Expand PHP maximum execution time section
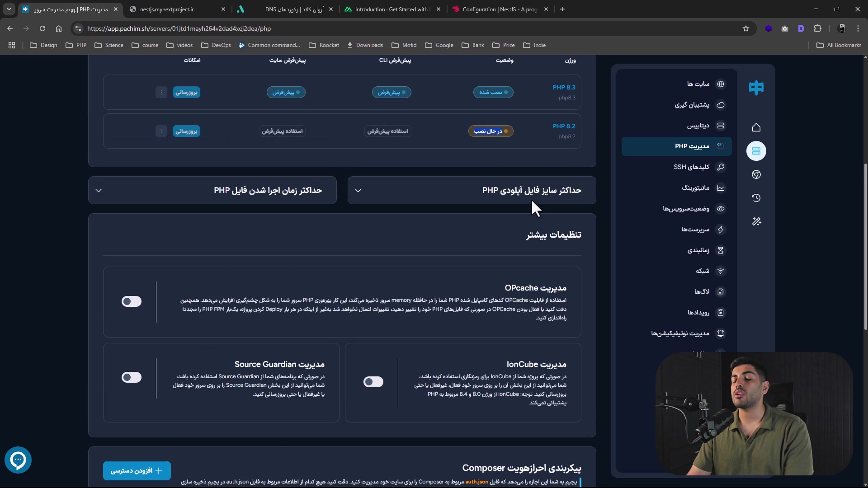 pyautogui.click(x=212, y=190)
